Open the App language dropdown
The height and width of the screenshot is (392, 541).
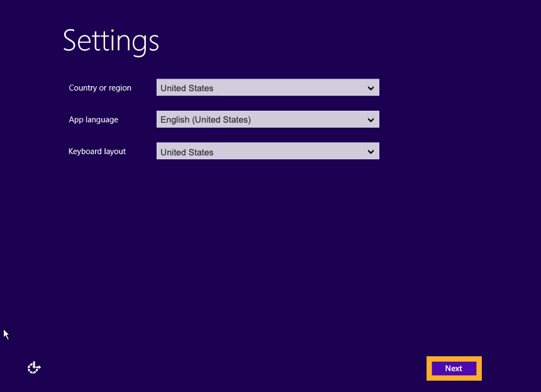coord(268,120)
